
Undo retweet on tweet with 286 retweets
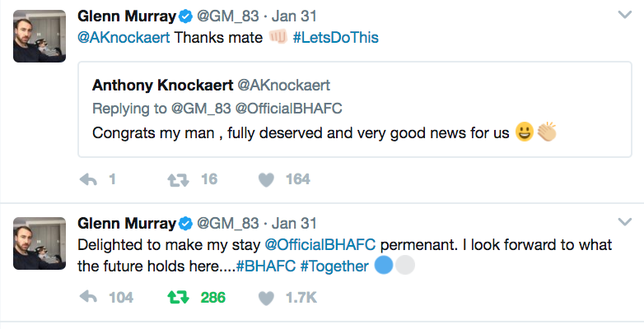(x=178, y=298)
